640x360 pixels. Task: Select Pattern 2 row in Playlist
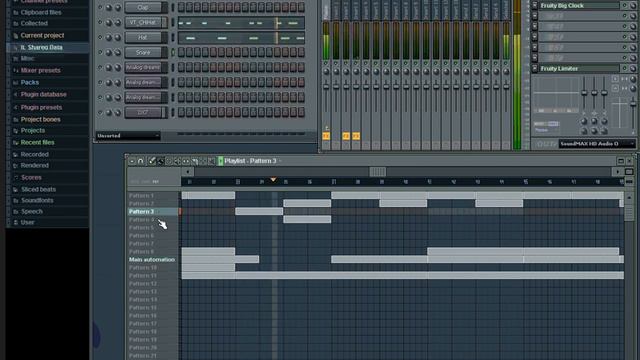(x=153, y=204)
